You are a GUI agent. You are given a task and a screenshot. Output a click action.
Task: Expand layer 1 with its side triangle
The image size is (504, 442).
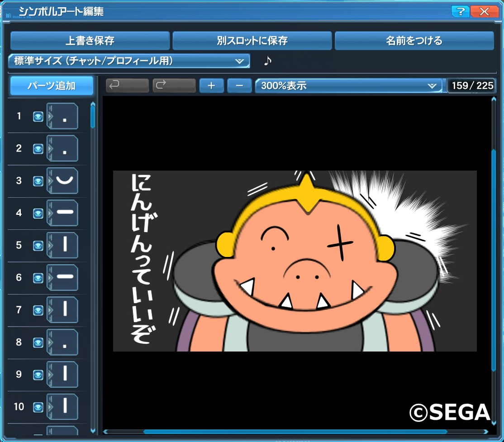[50, 116]
